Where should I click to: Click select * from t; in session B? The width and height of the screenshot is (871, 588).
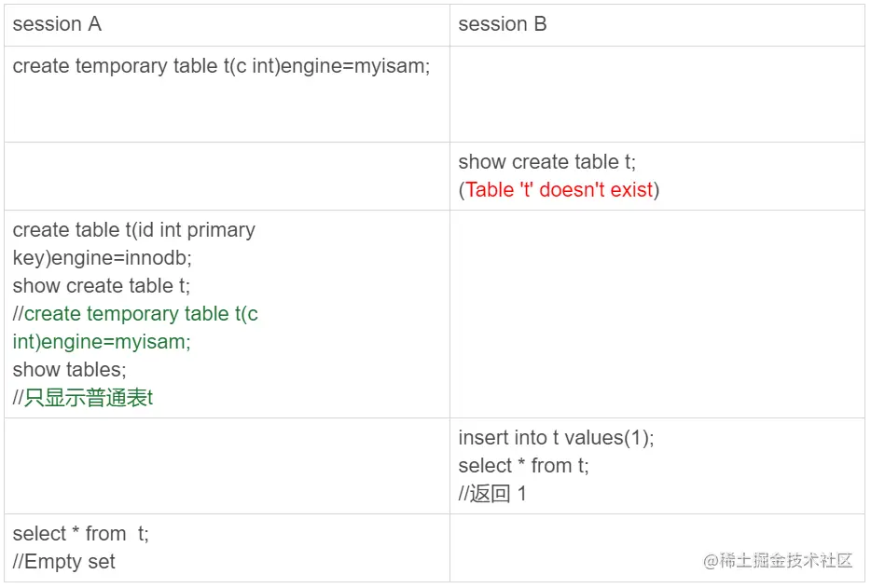[523, 465]
